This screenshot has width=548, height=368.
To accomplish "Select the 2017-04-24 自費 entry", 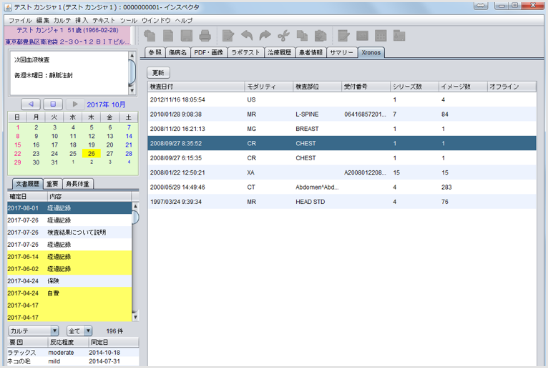I will click(70, 293).
